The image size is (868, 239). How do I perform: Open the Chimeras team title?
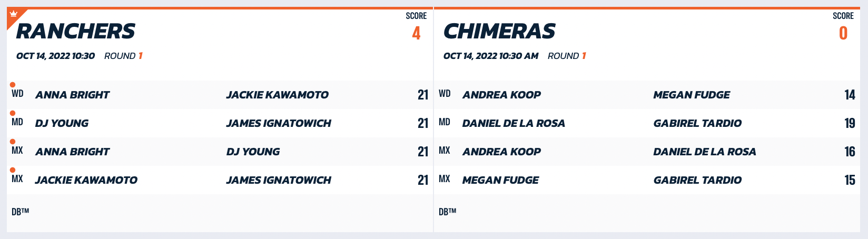[499, 32]
